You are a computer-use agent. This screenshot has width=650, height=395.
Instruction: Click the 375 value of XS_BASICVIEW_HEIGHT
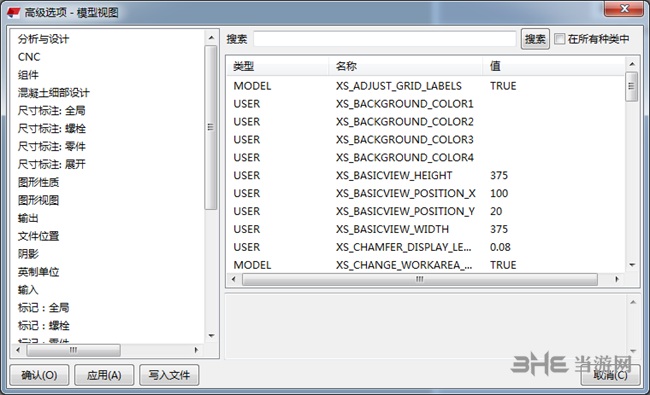[x=499, y=175]
